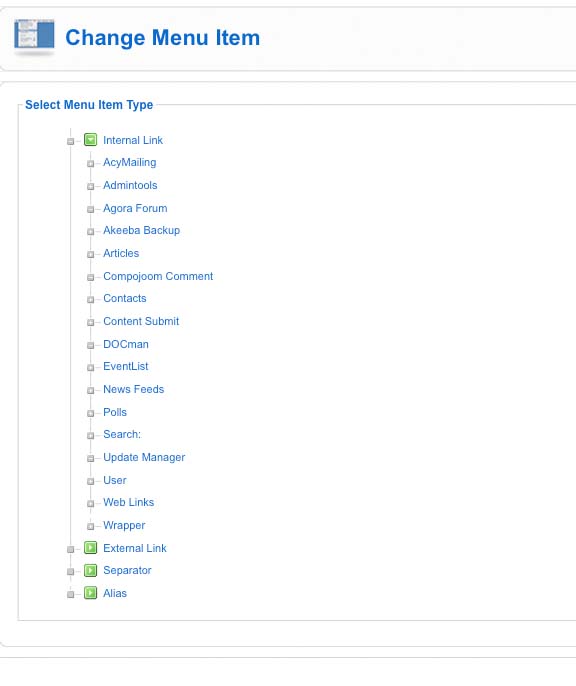Click the External Link label

tap(135, 548)
